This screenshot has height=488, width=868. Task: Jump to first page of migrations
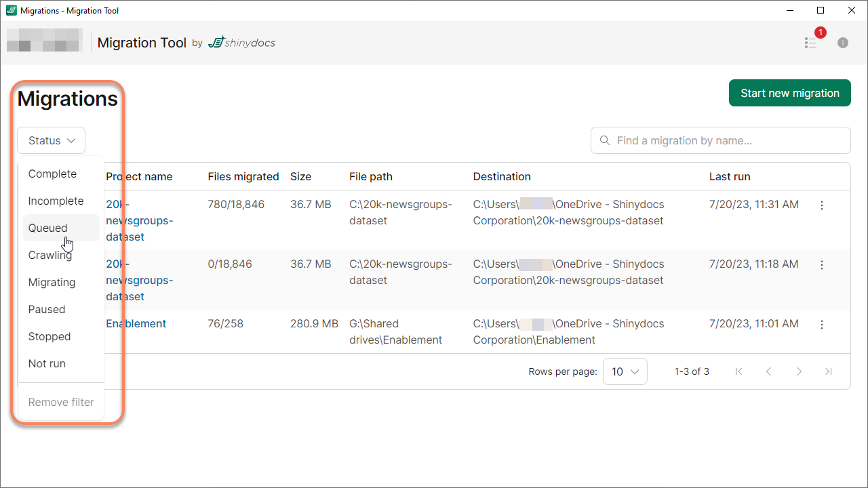739,371
